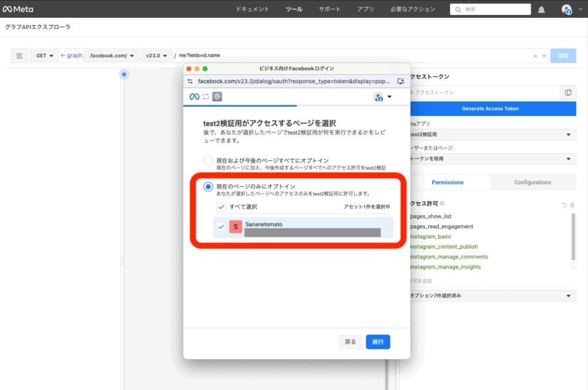Open the ドキュメント menu
Screen dimensions: 588x390
tap(253, 9)
